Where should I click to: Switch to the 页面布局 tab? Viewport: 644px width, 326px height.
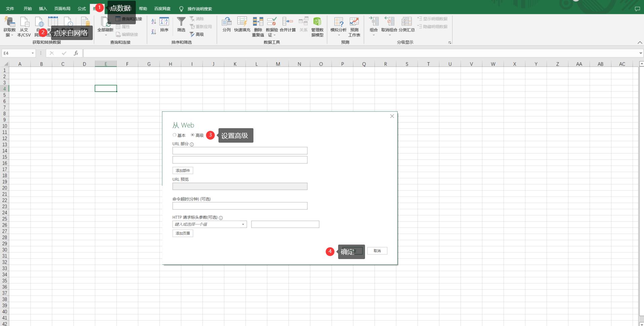(62, 9)
